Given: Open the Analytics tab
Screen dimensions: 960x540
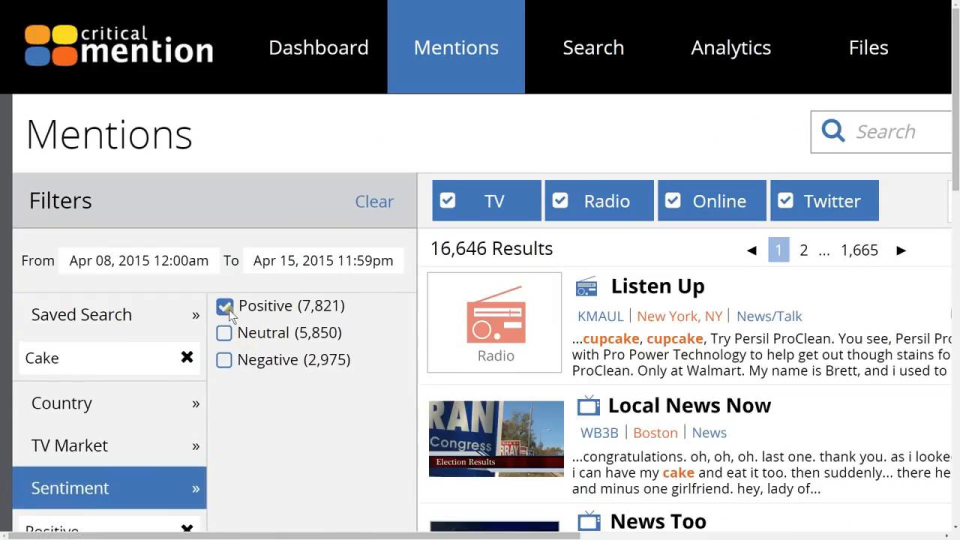Looking at the screenshot, I should (731, 47).
